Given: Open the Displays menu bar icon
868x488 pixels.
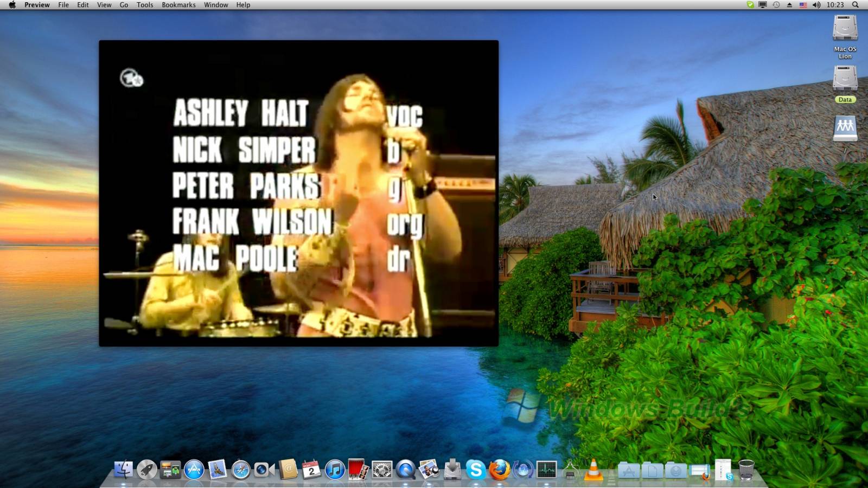Looking at the screenshot, I should pyautogui.click(x=763, y=5).
